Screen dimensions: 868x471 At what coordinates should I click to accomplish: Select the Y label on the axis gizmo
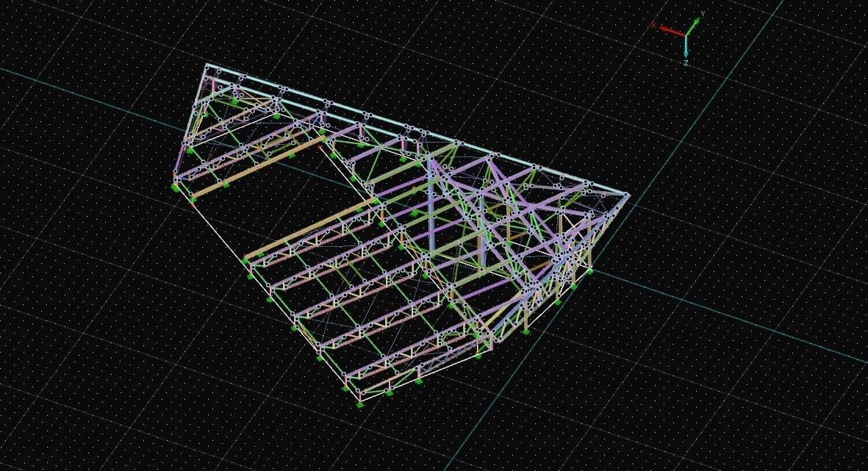pos(703,13)
